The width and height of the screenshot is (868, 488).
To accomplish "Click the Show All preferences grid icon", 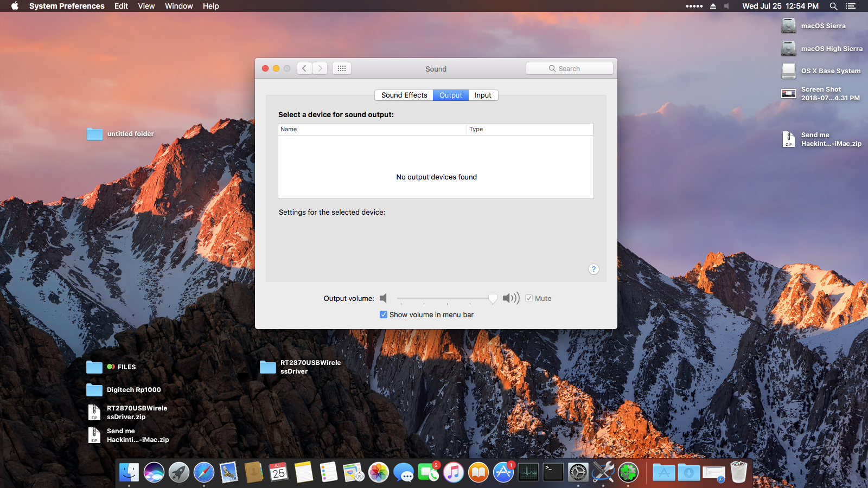I will pyautogui.click(x=342, y=68).
